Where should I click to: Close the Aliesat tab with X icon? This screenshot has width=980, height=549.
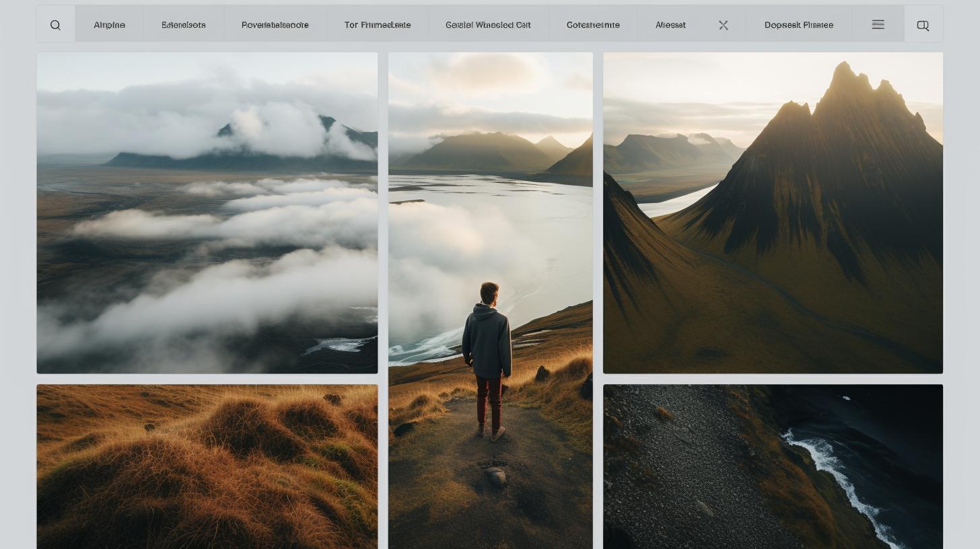[x=724, y=25]
